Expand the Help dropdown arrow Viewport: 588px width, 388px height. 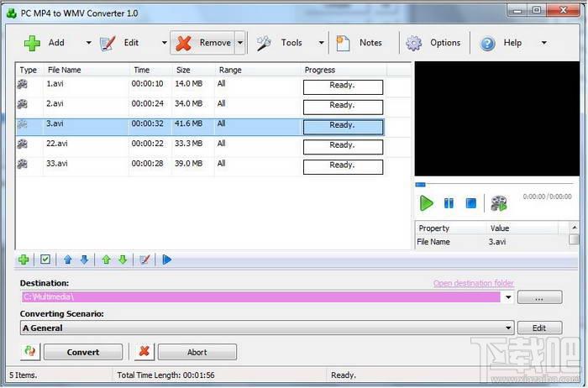[543, 43]
